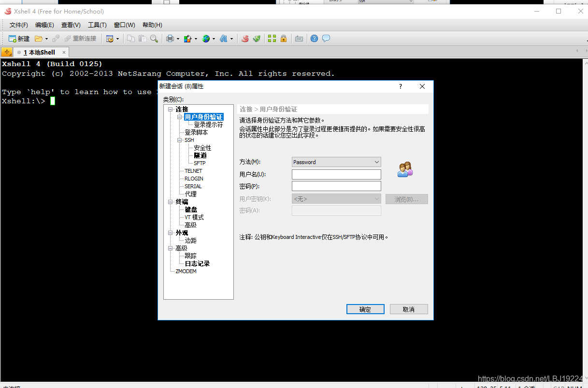Select ZMODEM in the category tree
The height and width of the screenshot is (388, 588).
(x=186, y=271)
